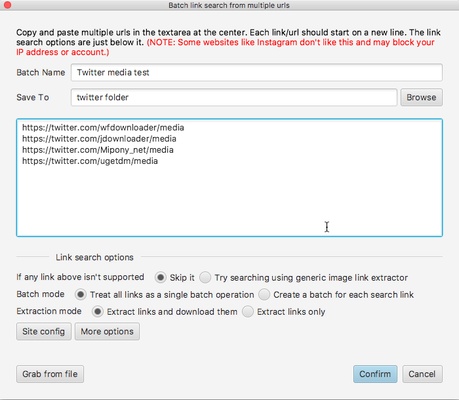Click the "Save To" label
This screenshot has width=459, height=400.
[x=33, y=97]
